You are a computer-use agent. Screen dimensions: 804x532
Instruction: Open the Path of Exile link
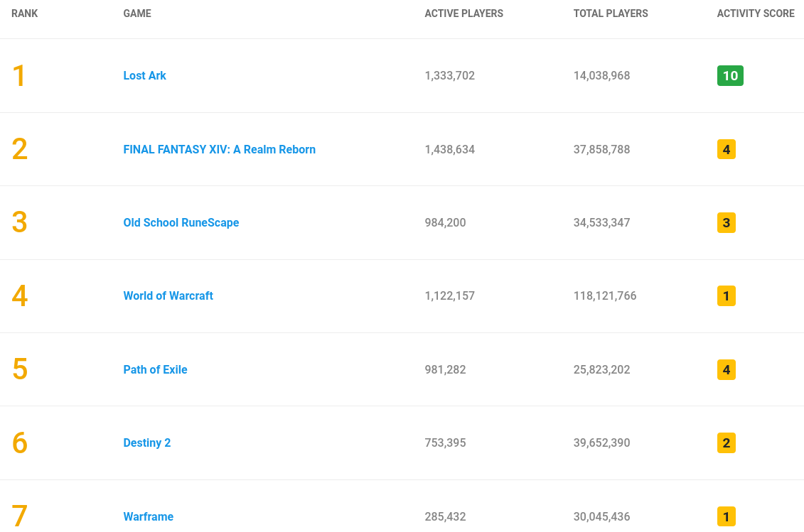pyautogui.click(x=156, y=370)
